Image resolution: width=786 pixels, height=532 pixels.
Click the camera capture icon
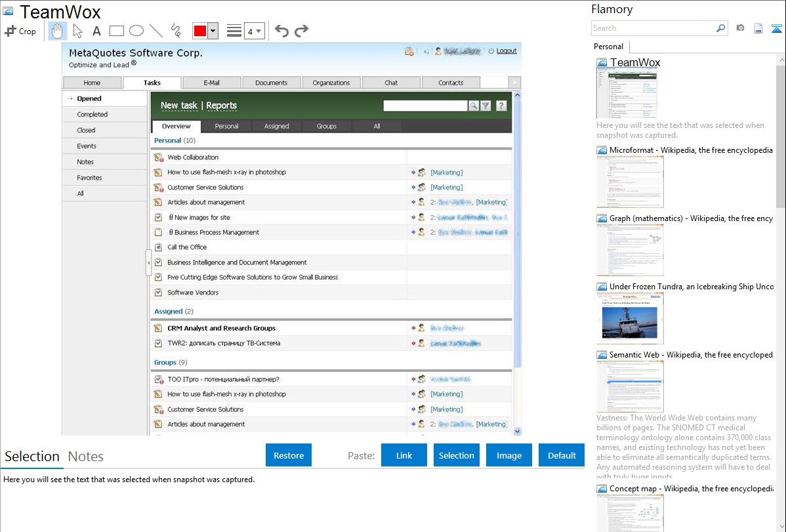[x=740, y=28]
